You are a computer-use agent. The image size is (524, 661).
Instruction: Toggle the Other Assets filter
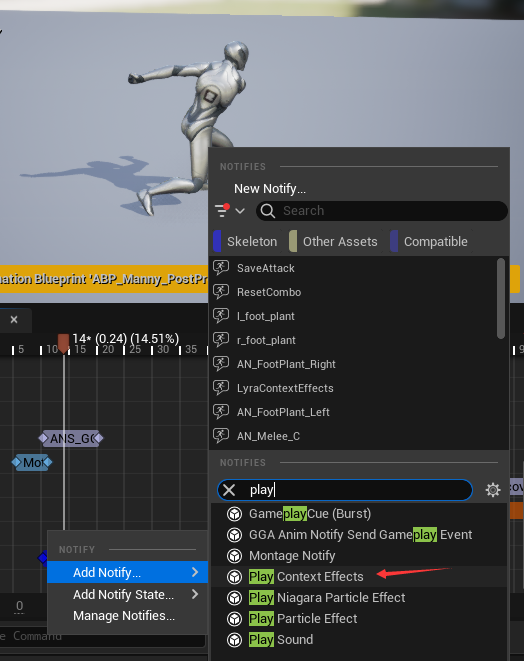click(334, 242)
